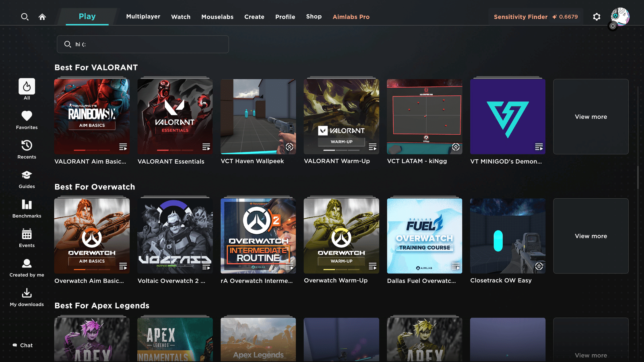This screenshot has height=362, width=644.
Task: Go to the home icon
Action: tap(42, 17)
